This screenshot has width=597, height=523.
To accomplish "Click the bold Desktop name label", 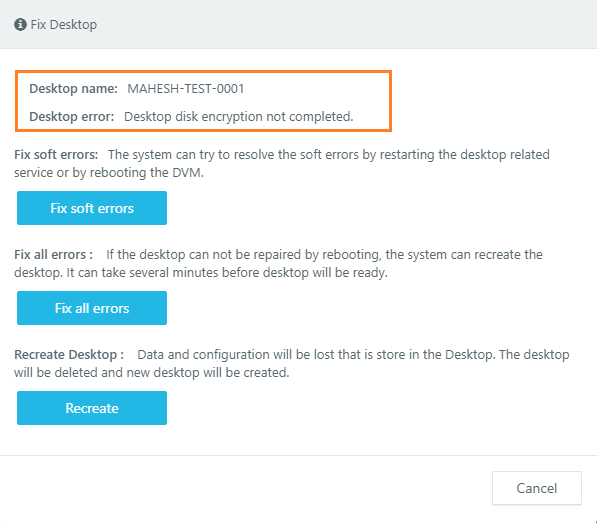I will (x=73, y=89).
